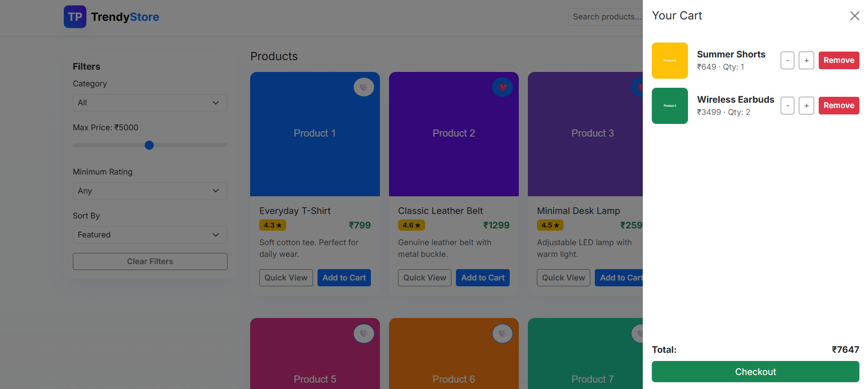Open Quick View for Classic Leather Belt

(x=424, y=278)
